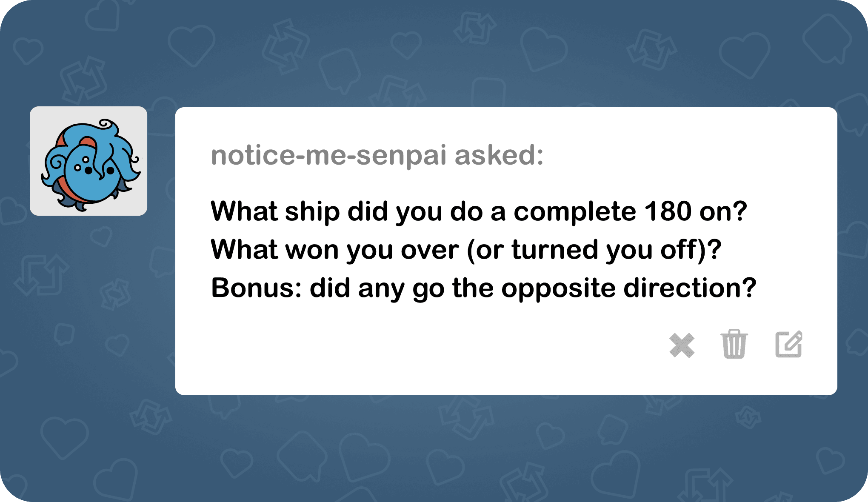
Task: Click the 'asked:' header text
Action: click(498, 157)
